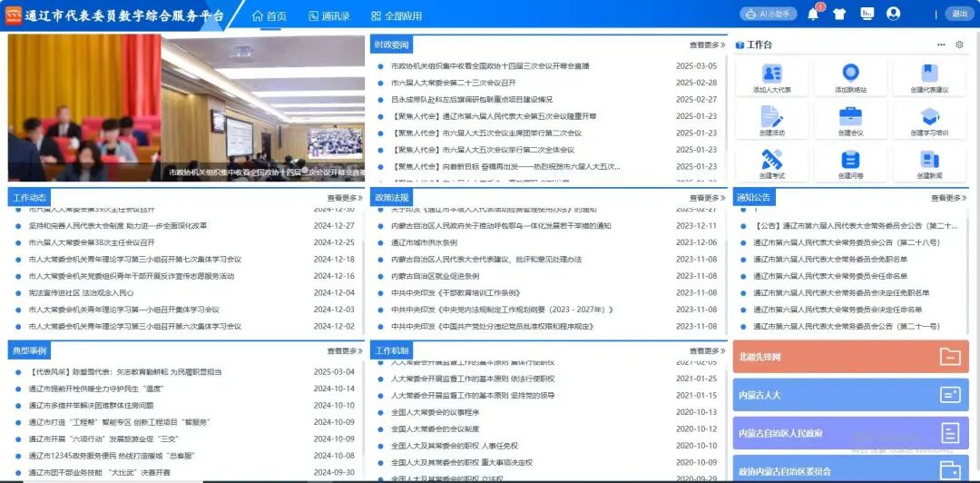Image resolution: width=980 pixels, height=483 pixels.
Task: Click 创建会议 briefcase icon
Action: point(850,116)
